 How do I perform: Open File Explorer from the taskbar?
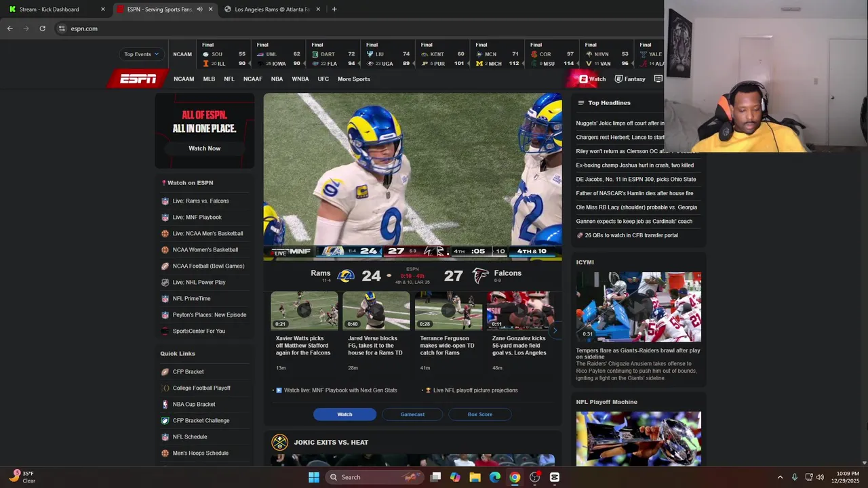[x=475, y=477]
